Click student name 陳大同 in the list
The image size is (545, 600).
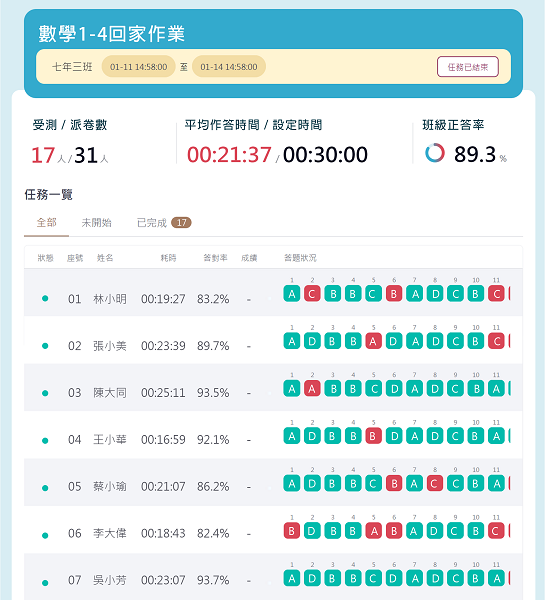click(110, 393)
